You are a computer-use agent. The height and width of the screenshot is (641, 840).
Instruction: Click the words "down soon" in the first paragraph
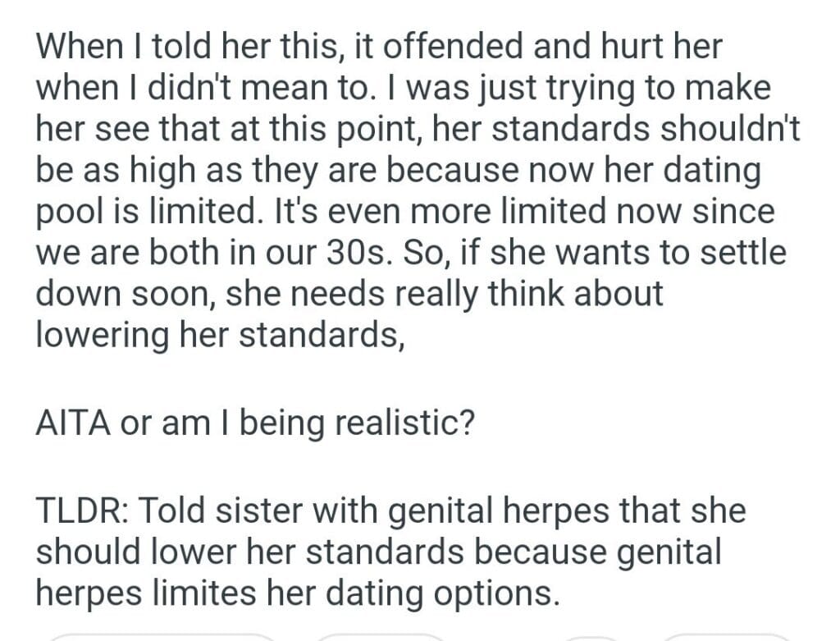point(122,294)
